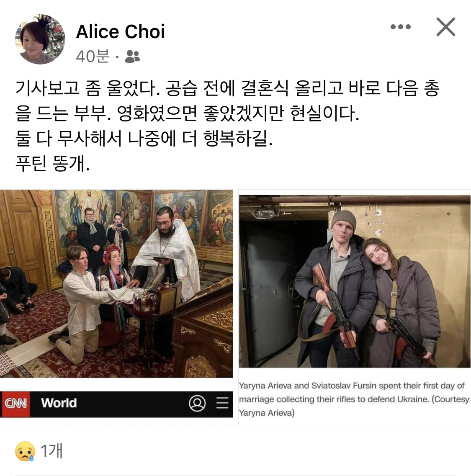Open the Alice Choi name link
Image resolution: width=471 pixels, height=476 pixels.
click(x=120, y=31)
